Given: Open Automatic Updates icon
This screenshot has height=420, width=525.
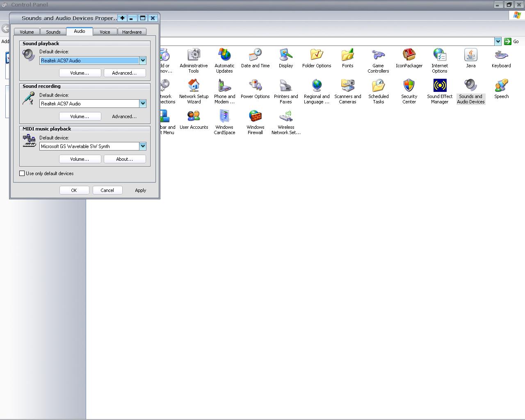Looking at the screenshot, I should point(224,60).
